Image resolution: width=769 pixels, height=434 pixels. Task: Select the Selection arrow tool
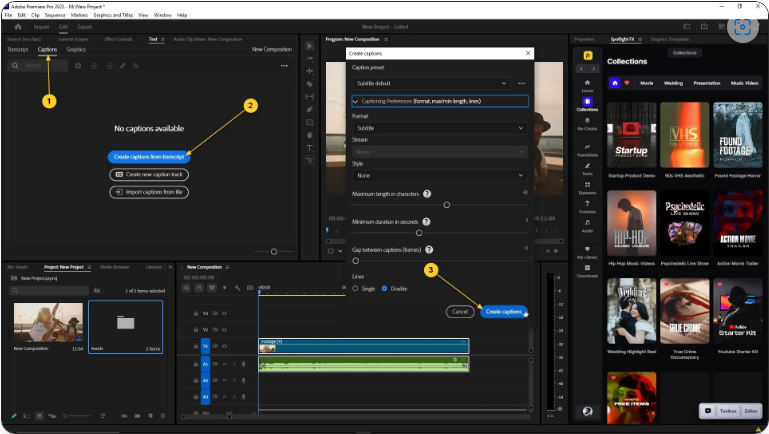[309, 46]
